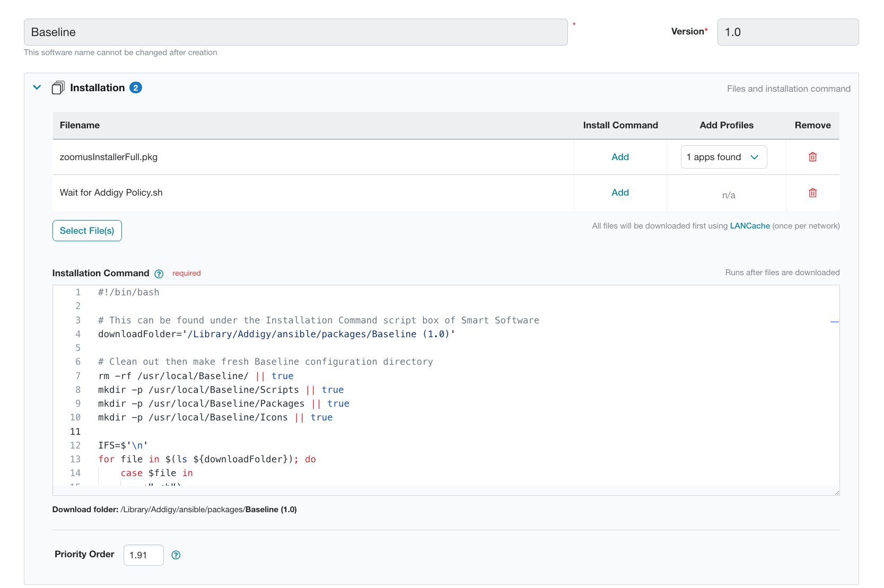Click the Version field showing 1.0
Viewport: 884px width, 588px height.
[x=788, y=32]
